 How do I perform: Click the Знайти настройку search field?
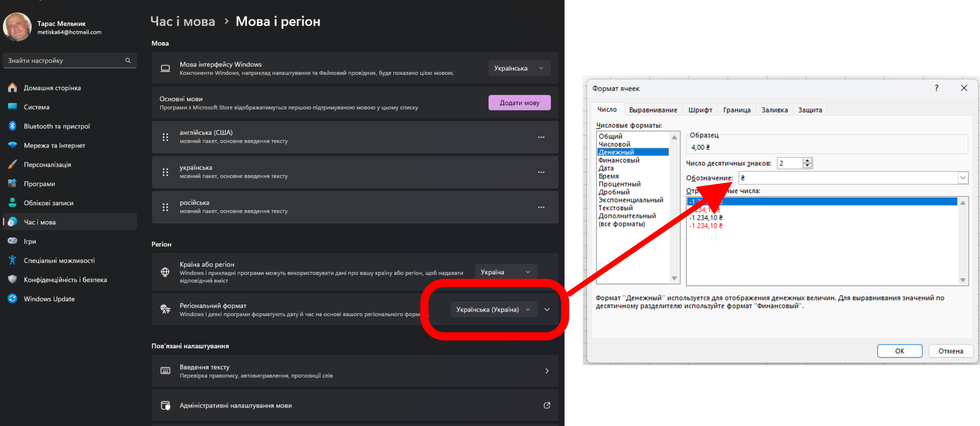tap(70, 60)
